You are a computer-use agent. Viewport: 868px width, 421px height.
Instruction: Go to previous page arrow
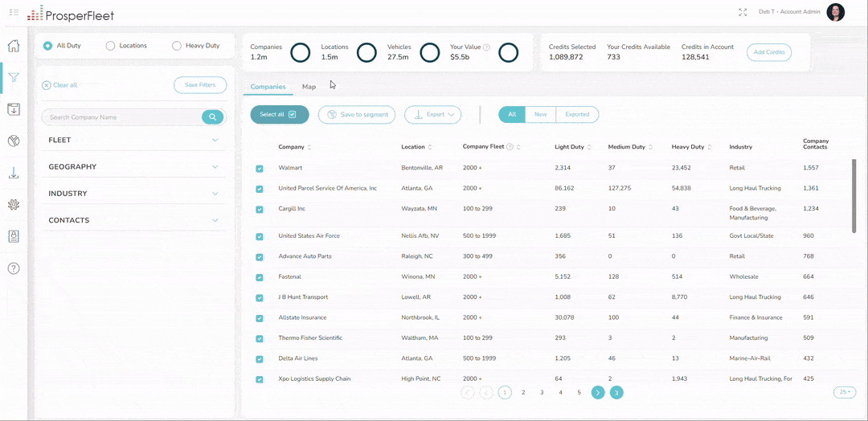[486, 392]
